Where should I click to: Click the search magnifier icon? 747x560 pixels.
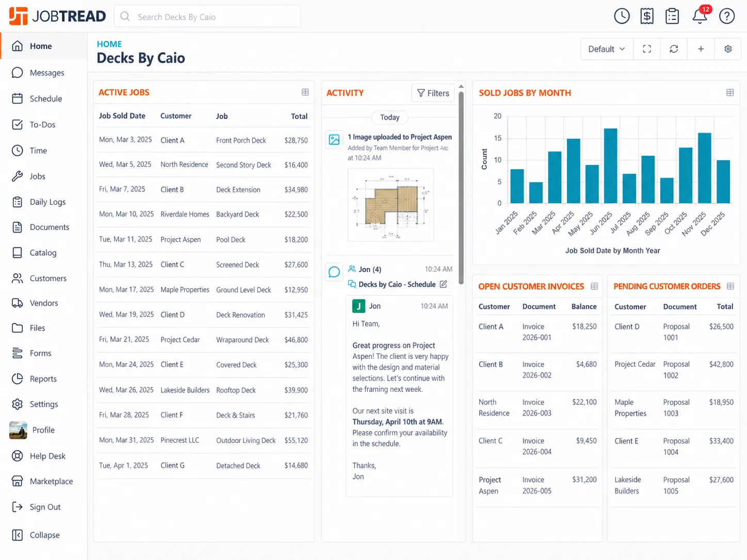[x=125, y=17]
